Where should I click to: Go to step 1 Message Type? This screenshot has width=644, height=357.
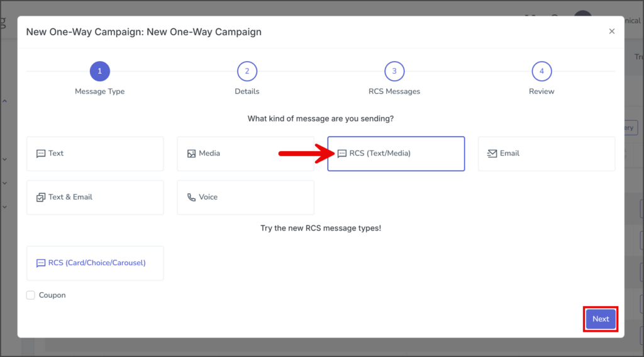point(100,71)
